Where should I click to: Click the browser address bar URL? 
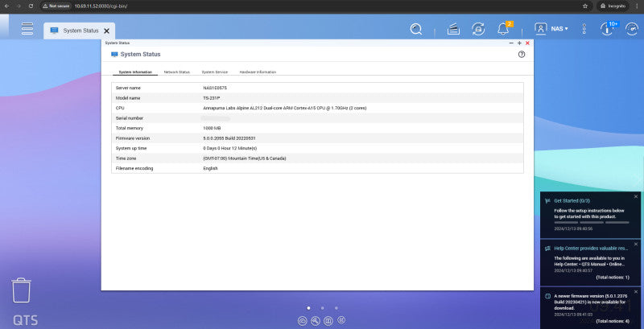point(101,6)
